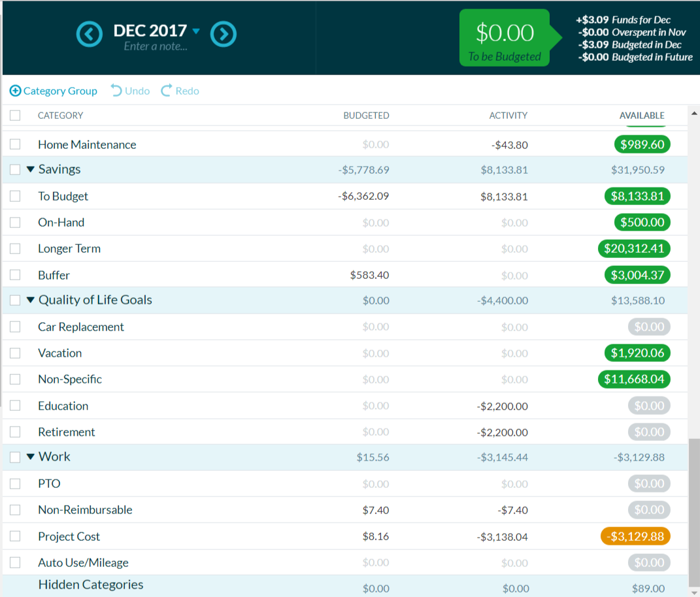The image size is (700, 597).
Task: Check the Buffer row checkbox
Action: point(15,275)
